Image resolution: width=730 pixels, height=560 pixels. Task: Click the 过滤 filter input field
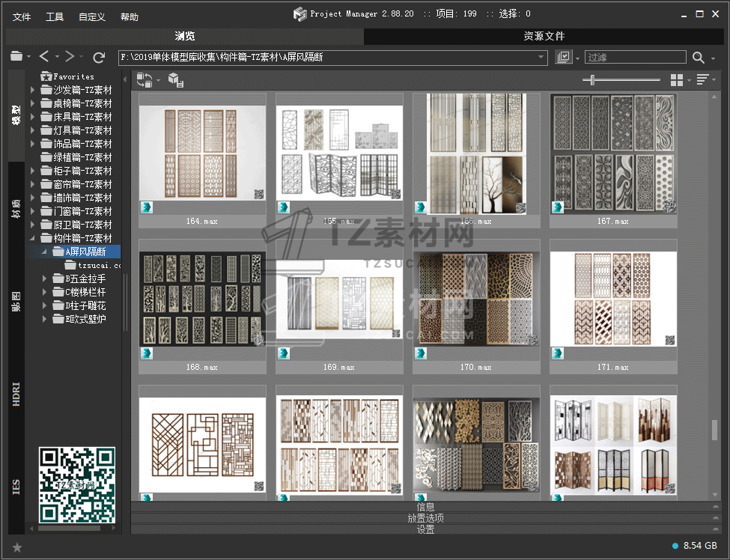pyautogui.click(x=635, y=58)
